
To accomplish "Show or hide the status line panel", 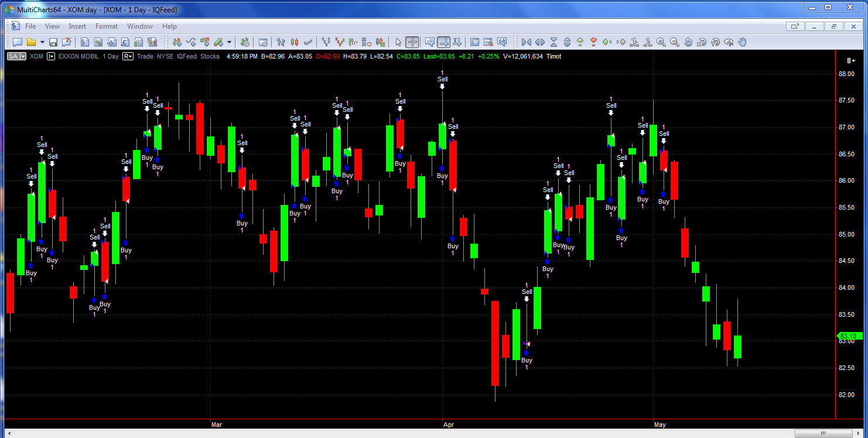I will coord(474,42).
